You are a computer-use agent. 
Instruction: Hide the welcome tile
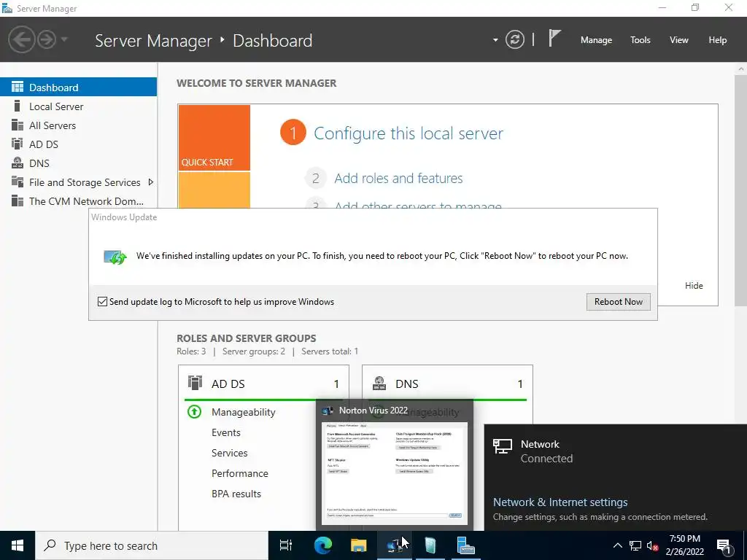694,286
